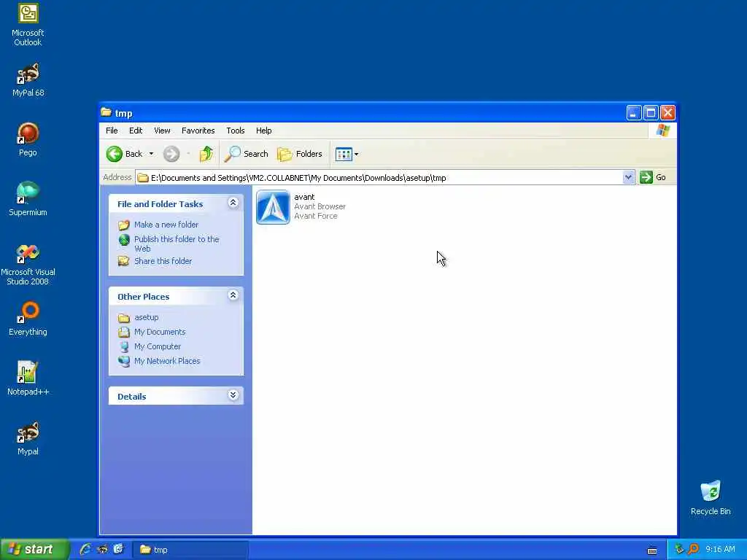This screenshot has height=560, width=747.
Task: Launch Internet Explorer from Quick Launch
Action: click(85, 550)
